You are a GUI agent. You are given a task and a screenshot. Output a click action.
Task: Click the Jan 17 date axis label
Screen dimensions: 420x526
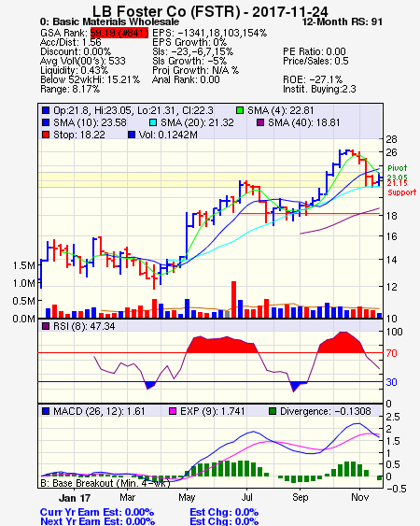click(75, 498)
